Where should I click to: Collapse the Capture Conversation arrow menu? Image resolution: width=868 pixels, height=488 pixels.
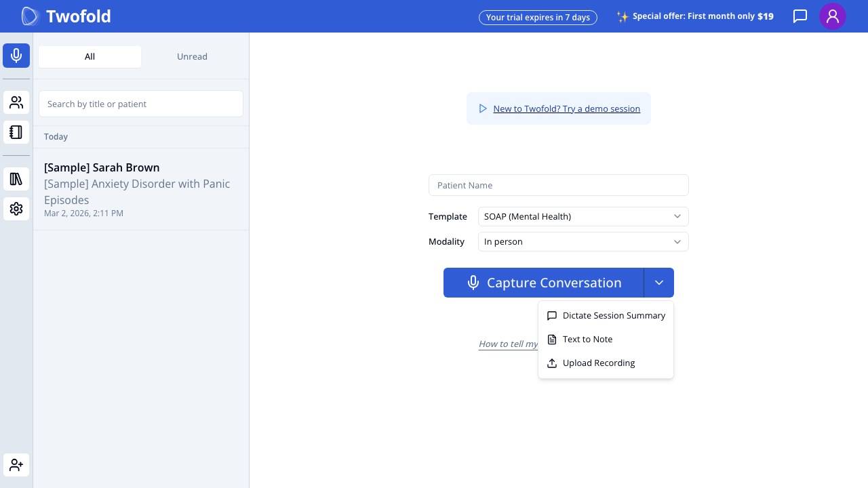(658, 283)
